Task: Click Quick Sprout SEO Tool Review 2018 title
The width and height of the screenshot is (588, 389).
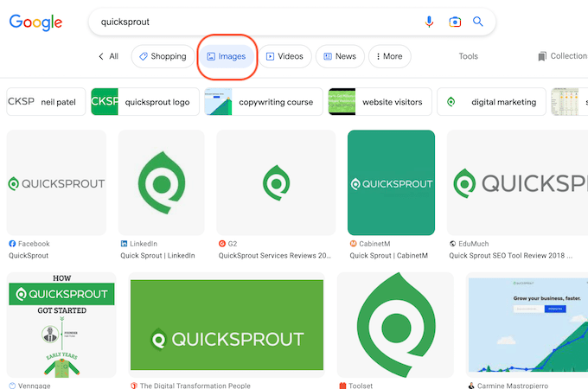Action: click(x=511, y=256)
